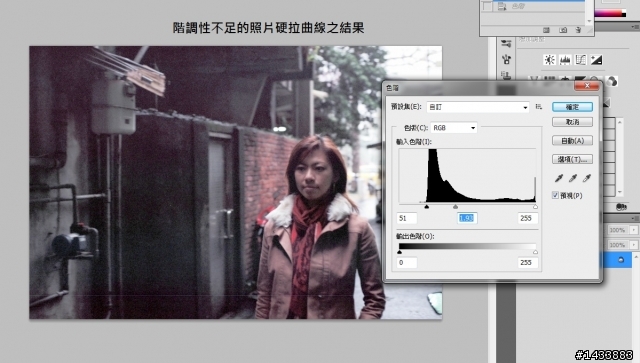640x363 pixels.
Task: Pick the gray point eyedropper
Action: pos(573,178)
